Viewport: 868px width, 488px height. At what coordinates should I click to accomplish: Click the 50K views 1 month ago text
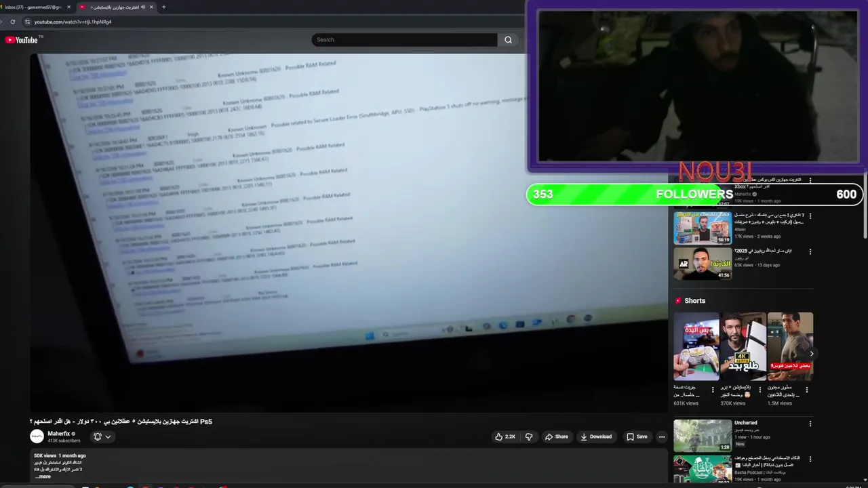point(60,455)
